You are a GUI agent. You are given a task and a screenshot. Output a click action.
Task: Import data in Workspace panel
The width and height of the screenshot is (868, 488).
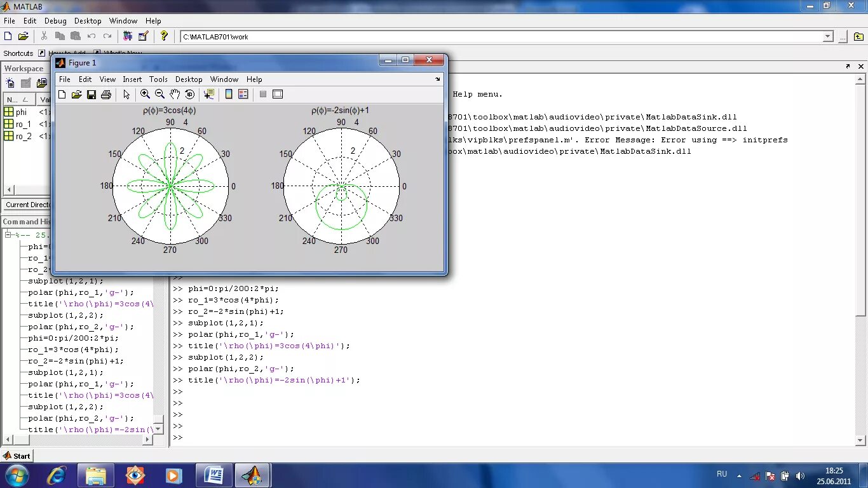point(41,83)
